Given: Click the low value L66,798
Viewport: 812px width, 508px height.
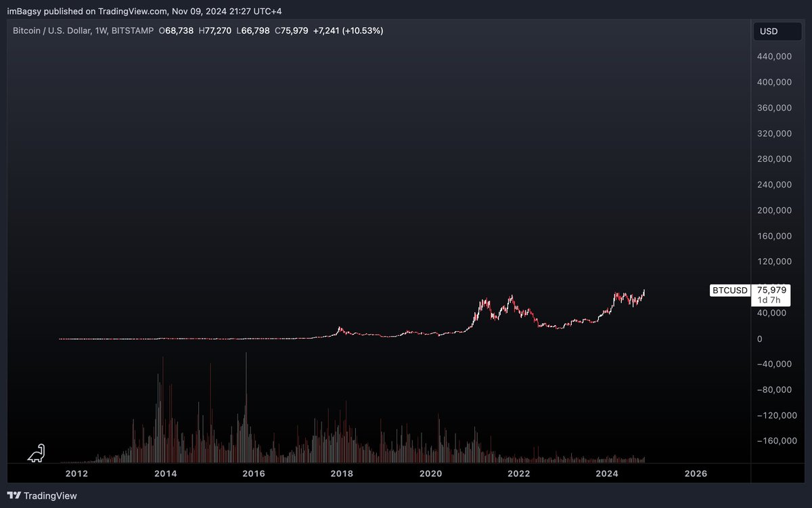Looking at the screenshot, I should (x=253, y=30).
